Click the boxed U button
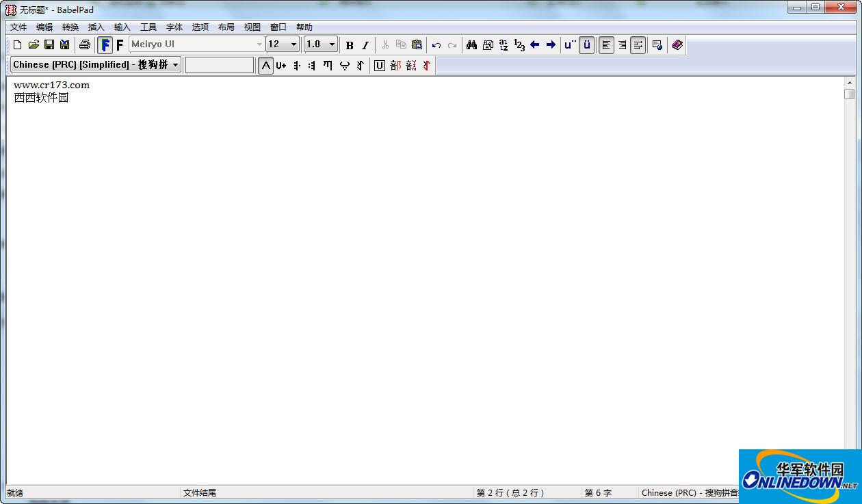Image resolution: width=862 pixels, height=504 pixels. point(380,66)
